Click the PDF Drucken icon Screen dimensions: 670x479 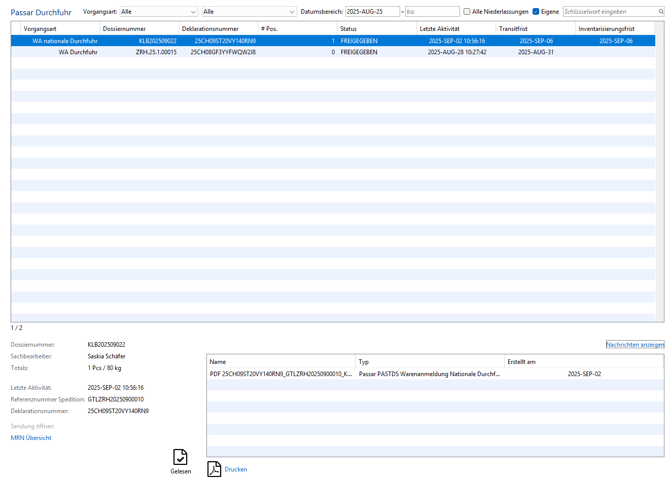pos(214,469)
